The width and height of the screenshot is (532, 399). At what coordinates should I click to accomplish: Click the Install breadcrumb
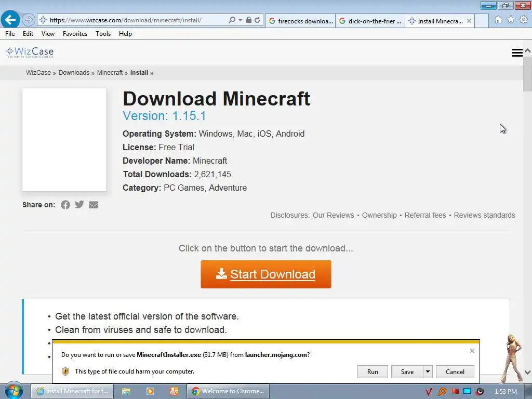[139, 73]
